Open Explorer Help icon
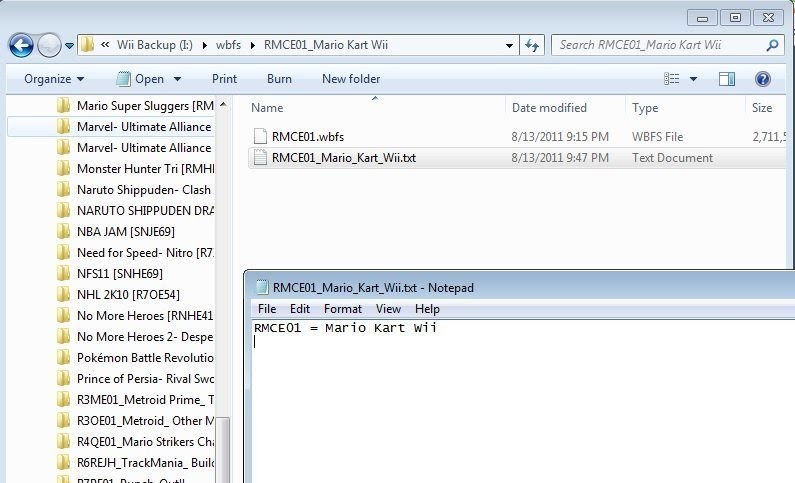Image resolution: width=795 pixels, height=483 pixels. pyautogui.click(x=763, y=79)
